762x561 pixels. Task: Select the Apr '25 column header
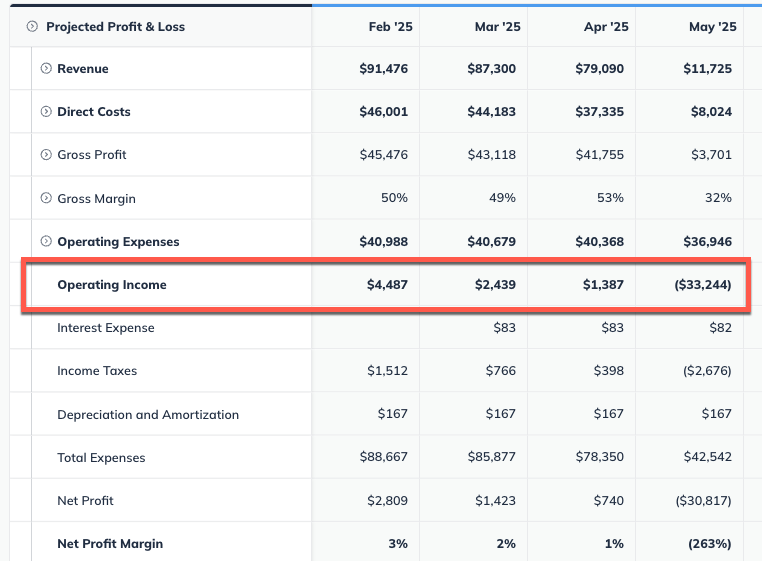(606, 27)
